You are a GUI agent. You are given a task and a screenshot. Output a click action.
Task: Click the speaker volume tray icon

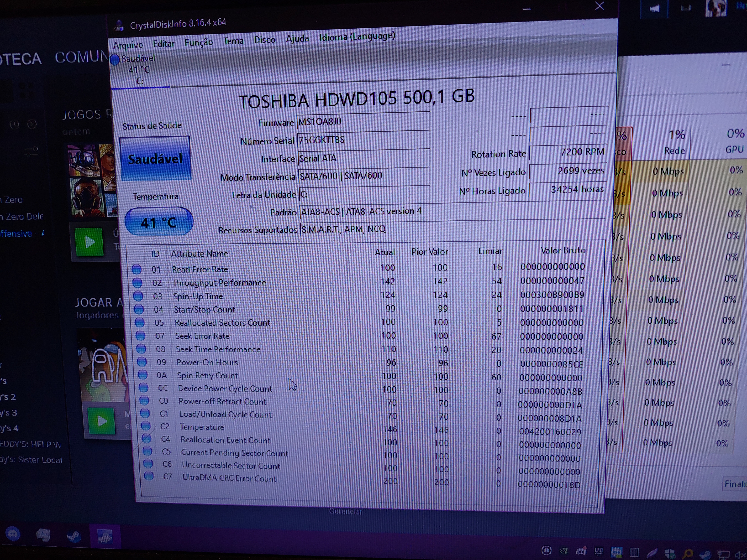tap(740, 555)
